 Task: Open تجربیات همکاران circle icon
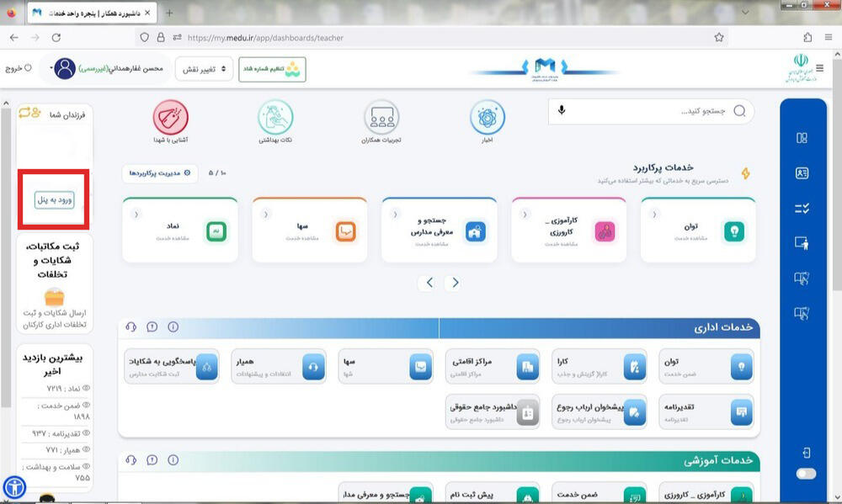point(381,117)
